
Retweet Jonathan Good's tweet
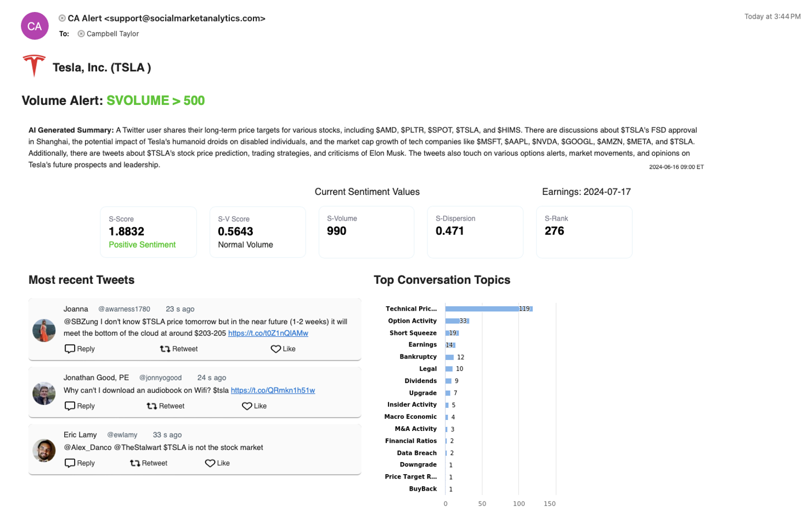point(166,406)
